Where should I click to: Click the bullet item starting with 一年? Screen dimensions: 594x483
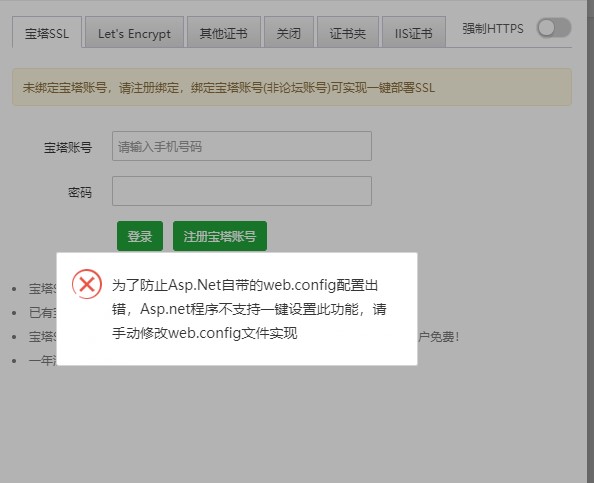coord(43,360)
